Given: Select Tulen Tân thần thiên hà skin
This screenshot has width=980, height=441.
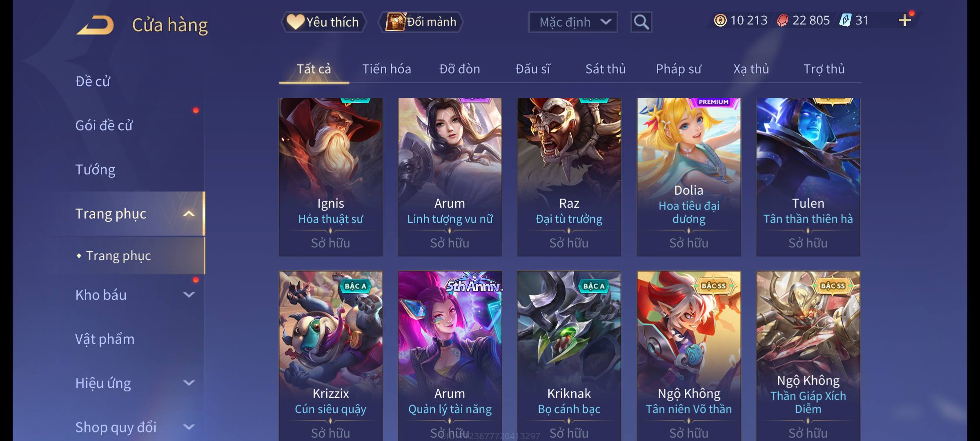Looking at the screenshot, I should click(x=808, y=177).
